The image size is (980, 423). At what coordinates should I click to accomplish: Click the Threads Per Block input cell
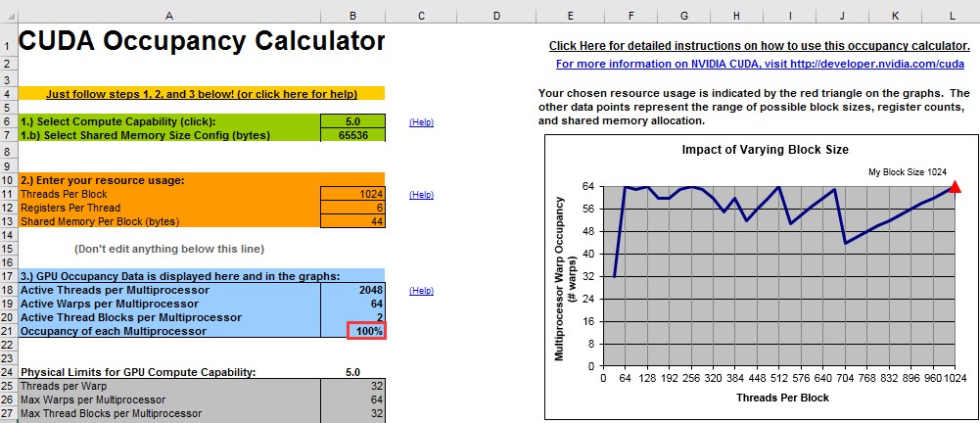[352, 194]
